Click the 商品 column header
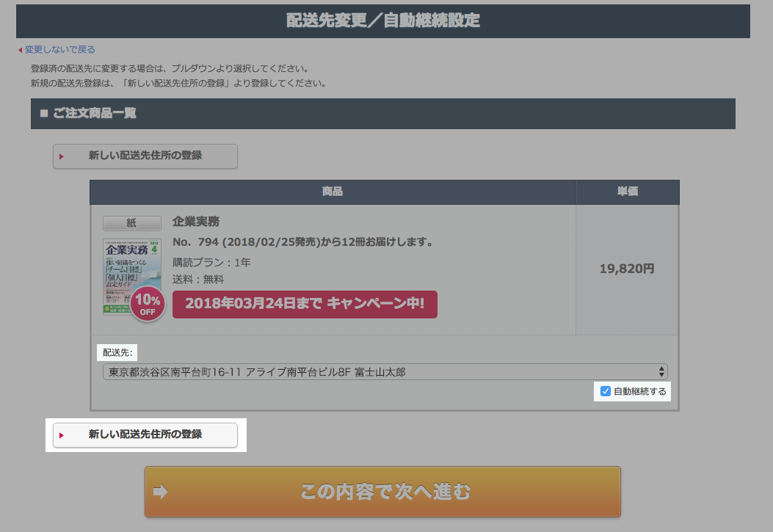The image size is (773, 532). pos(333,192)
